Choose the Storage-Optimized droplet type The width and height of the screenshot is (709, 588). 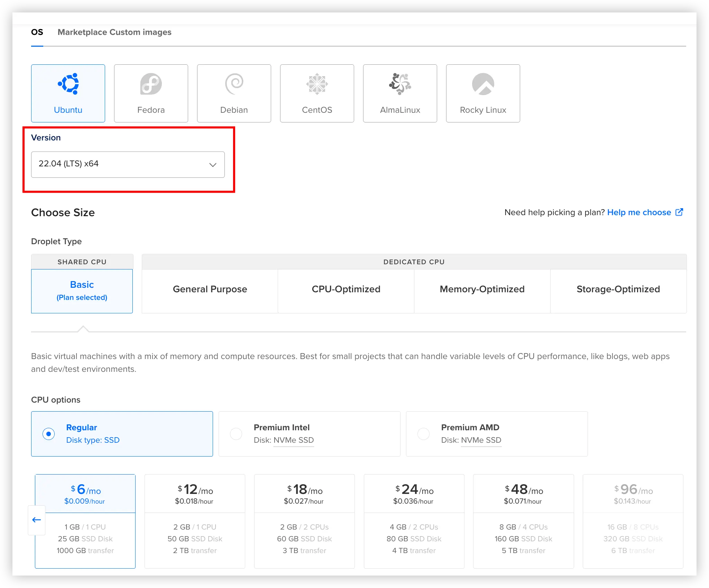tap(618, 291)
